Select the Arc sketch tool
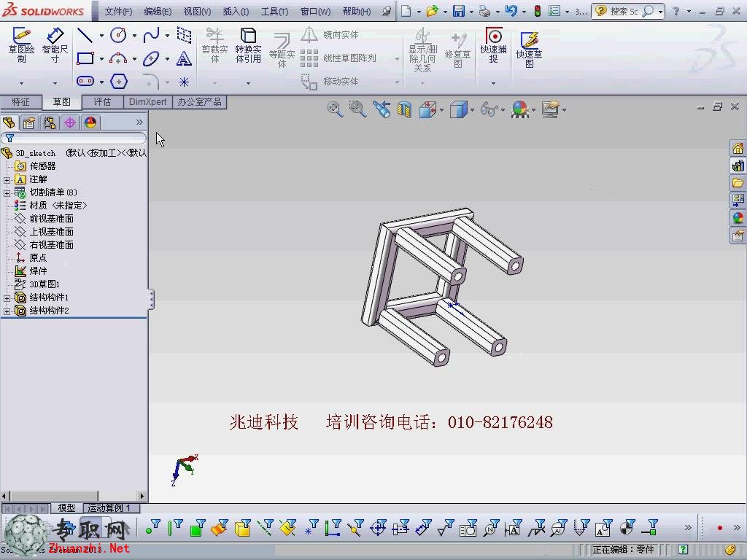 coord(118,58)
